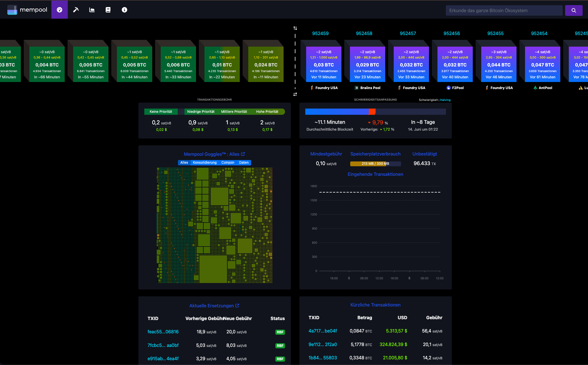Open external link icon next to Mempool Goggles

[243, 154]
